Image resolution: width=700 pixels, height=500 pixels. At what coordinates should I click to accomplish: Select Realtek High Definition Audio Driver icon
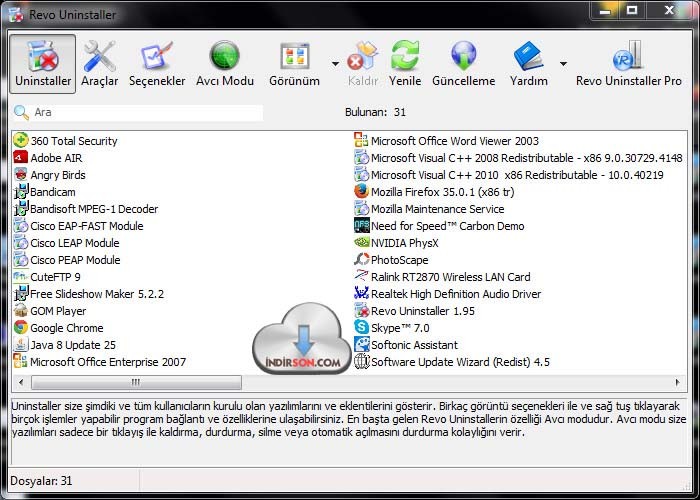click(x=361, y=293)
